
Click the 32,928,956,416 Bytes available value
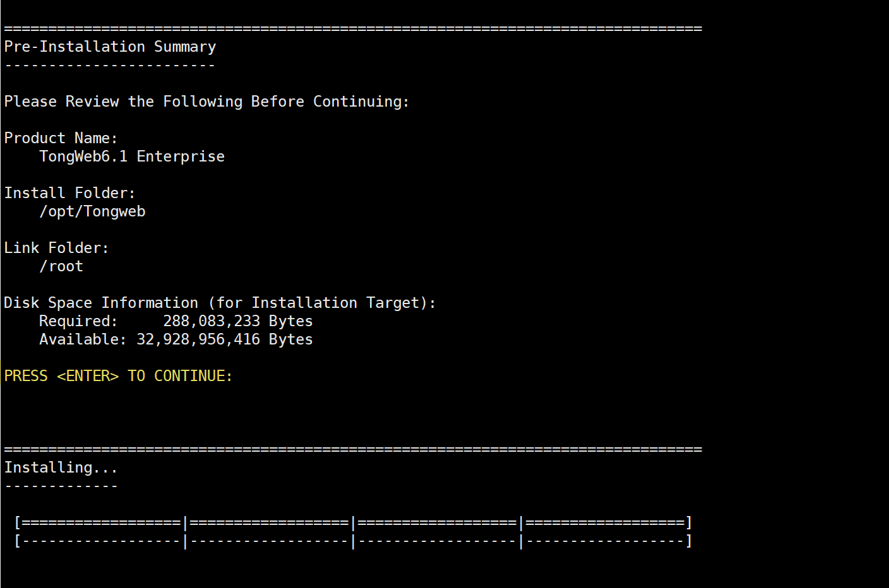point(224,340)
